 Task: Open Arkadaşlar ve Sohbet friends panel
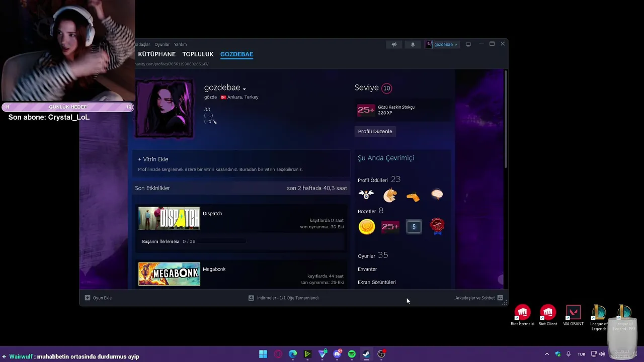[x=479, y=298]
